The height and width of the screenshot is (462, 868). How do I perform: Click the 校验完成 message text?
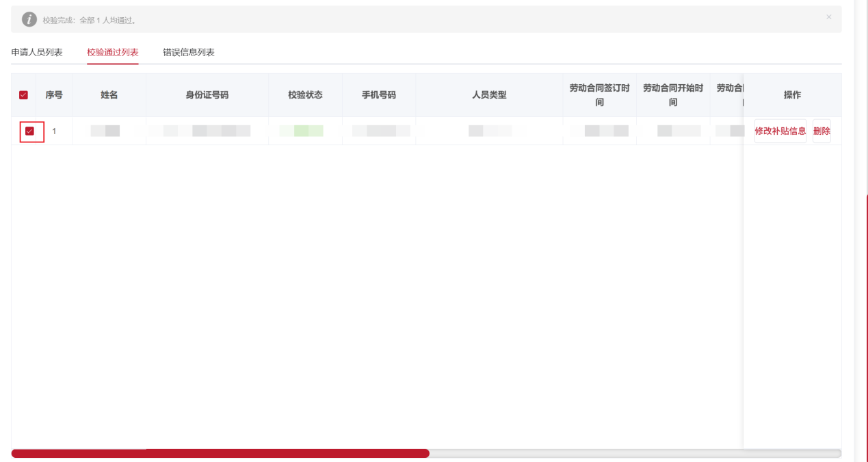90,21
